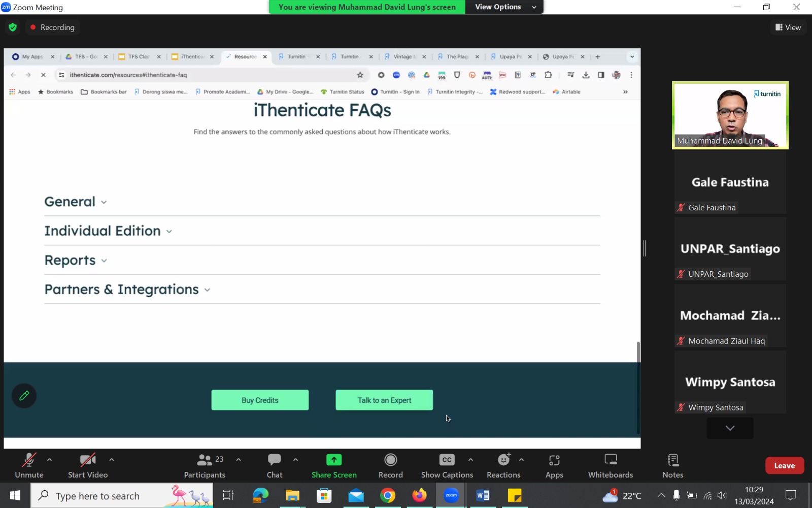Open browser extensions puzzle icon
The image size is (812, 508).
click(x=548, y=75)
